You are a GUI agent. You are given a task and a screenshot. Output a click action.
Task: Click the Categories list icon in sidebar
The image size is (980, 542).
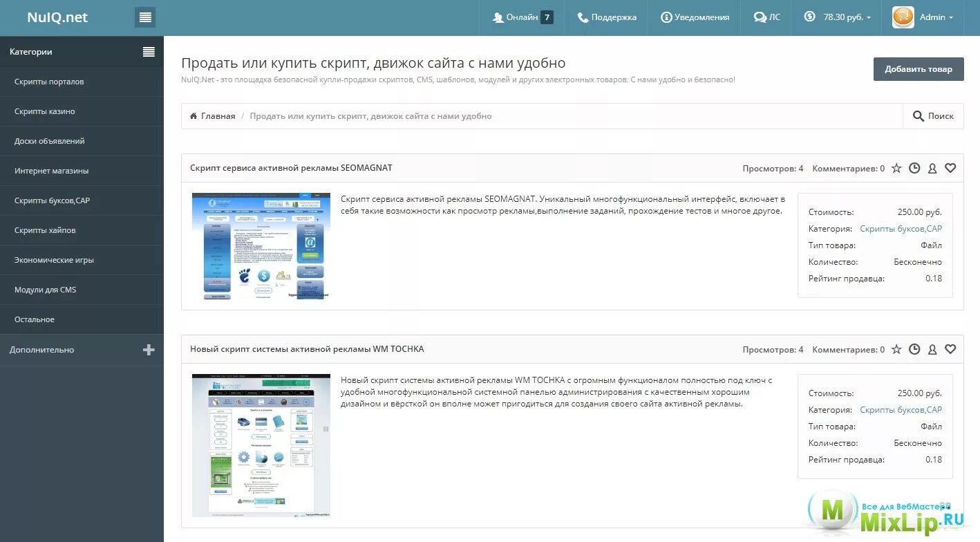coord(149,52)
